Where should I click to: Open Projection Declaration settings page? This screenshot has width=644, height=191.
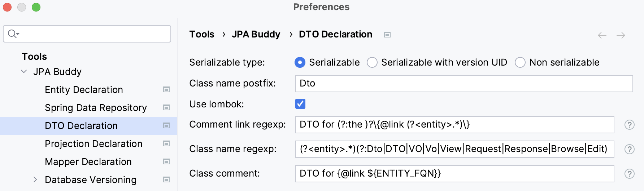pos(93,144)
